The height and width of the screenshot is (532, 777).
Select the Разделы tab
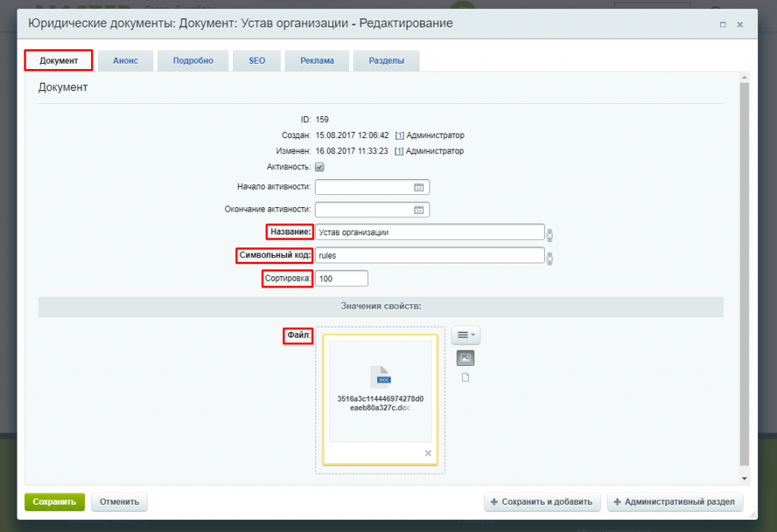point(386,61)
